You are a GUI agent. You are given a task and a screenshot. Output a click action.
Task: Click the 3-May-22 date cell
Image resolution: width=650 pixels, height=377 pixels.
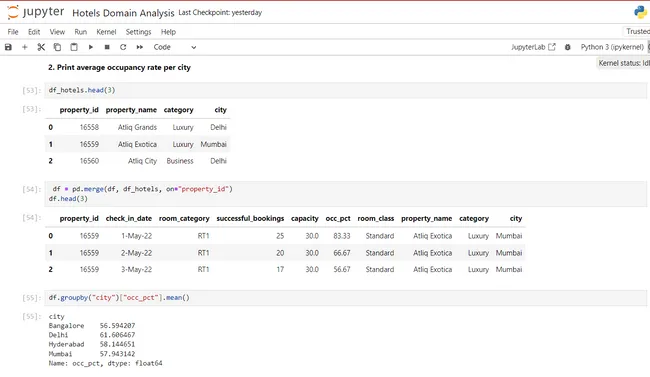pos(136,270)
